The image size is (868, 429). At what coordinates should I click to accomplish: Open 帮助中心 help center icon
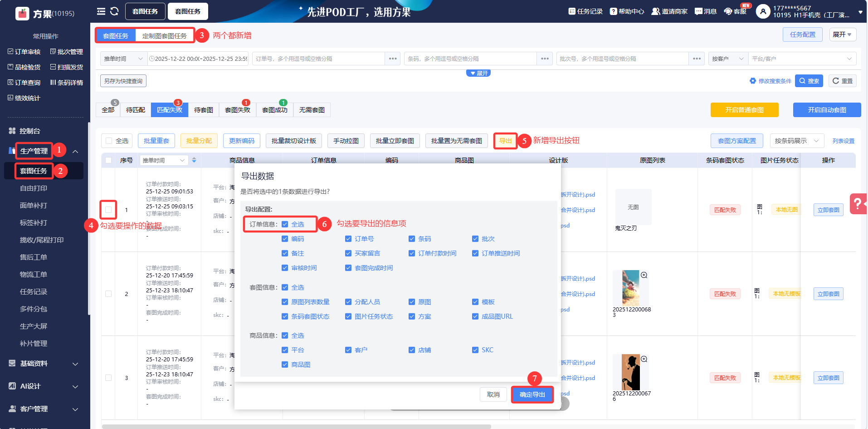(613, 11)
